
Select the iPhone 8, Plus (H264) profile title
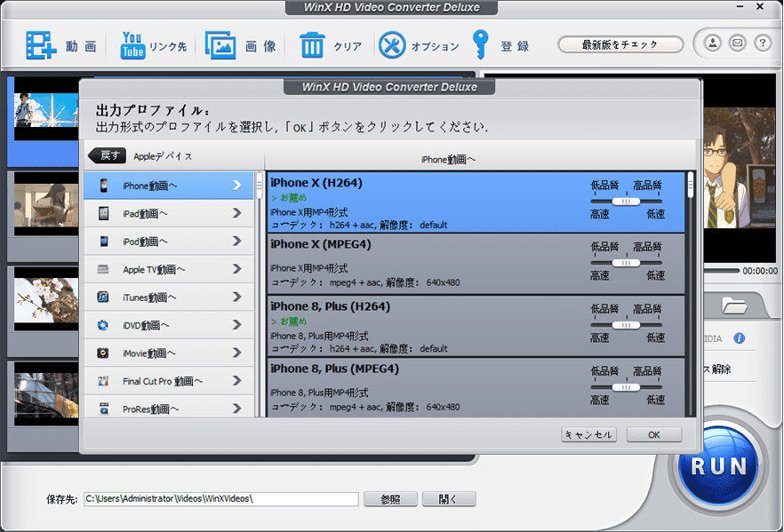click(x=331, y=306)
